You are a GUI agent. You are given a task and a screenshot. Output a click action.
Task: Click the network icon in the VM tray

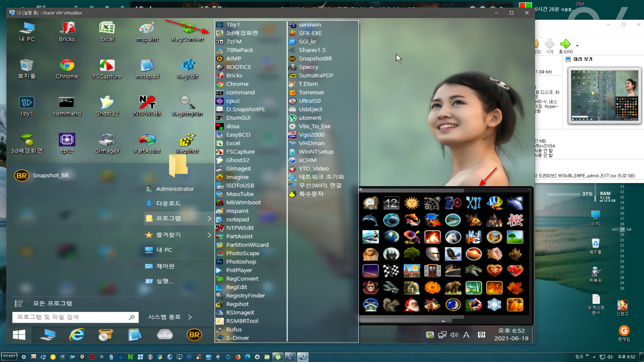pyautogui.click(x=442, y=335)
